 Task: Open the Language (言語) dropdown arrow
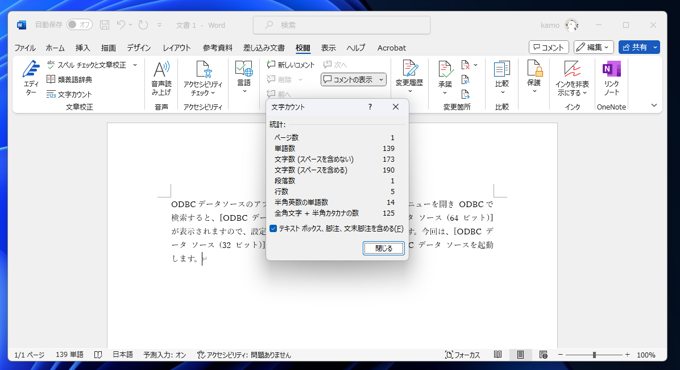click(x=244, y=92)
